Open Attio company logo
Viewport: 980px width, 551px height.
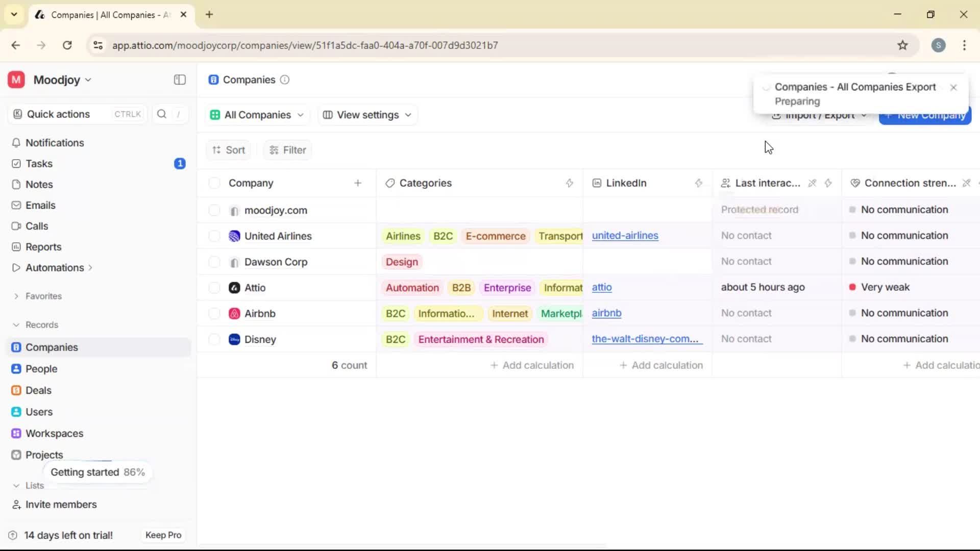234,288
